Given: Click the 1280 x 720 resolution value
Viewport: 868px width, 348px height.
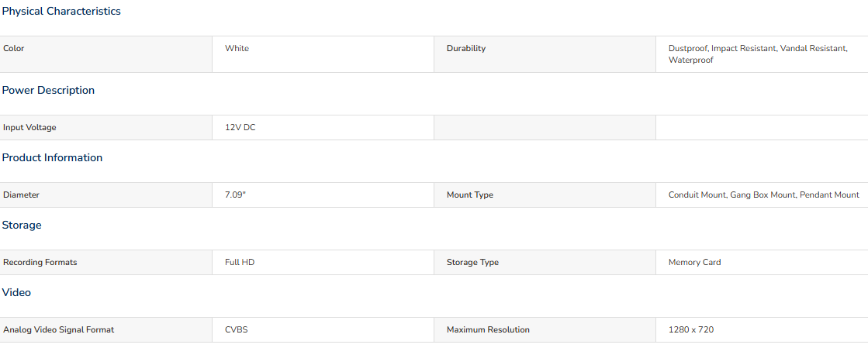Looking at the screenshot, I should pos(691,330).
